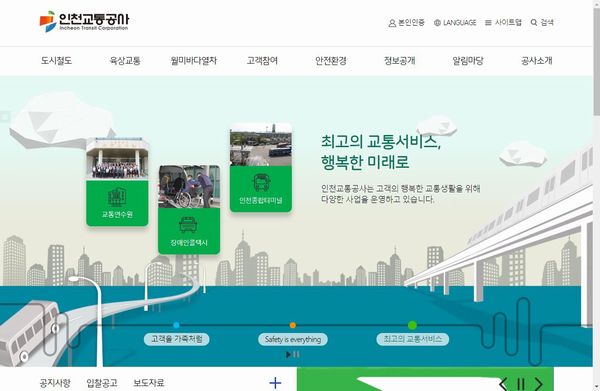Open 사이트맵 sitemap link

click(508, 23)
